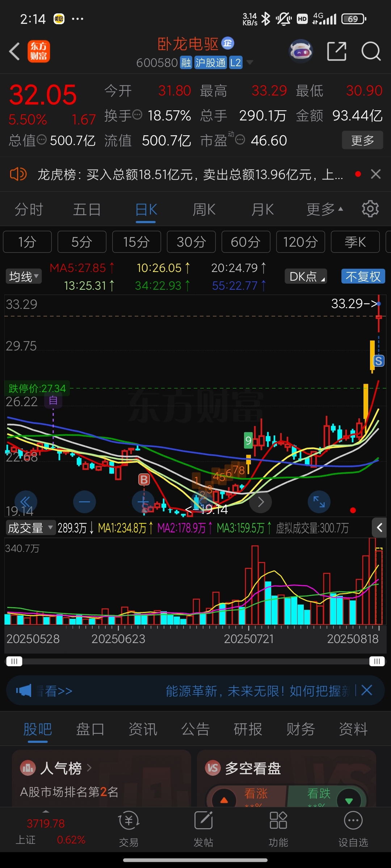The width and height of the screenshot is (391, 868).
Task: Tap the 自 marker on chart
Action: point(53,400)
